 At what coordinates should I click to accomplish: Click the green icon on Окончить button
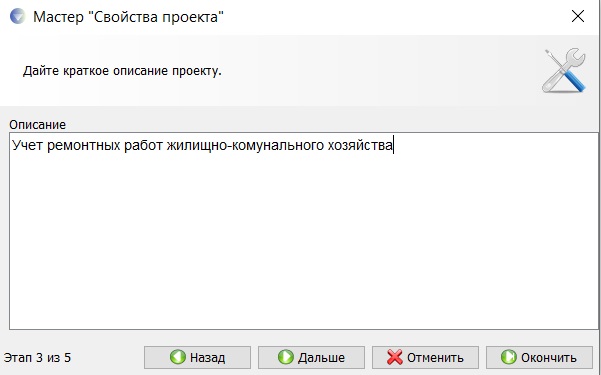click(509, 357)
